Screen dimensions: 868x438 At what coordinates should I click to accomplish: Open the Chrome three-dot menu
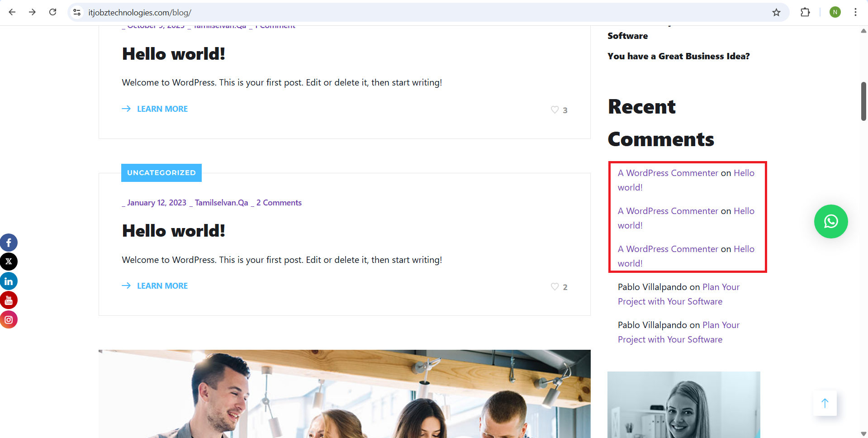tap(855, 13)
